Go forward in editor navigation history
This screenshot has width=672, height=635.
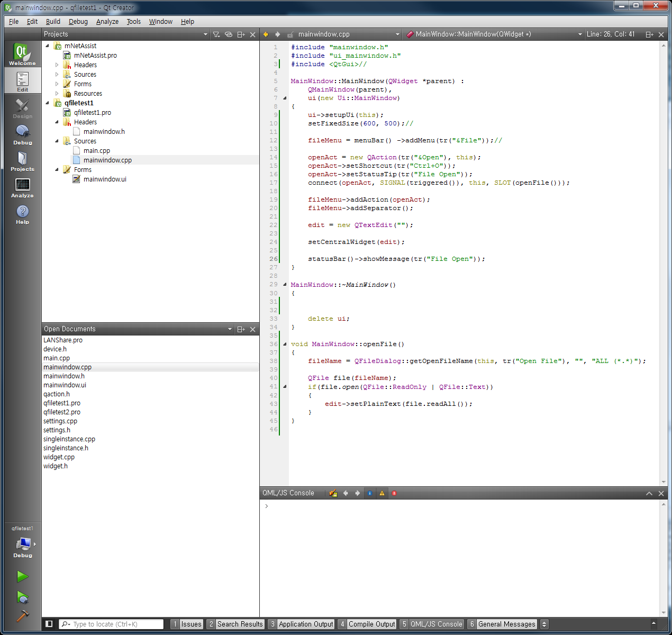(278, 34)
